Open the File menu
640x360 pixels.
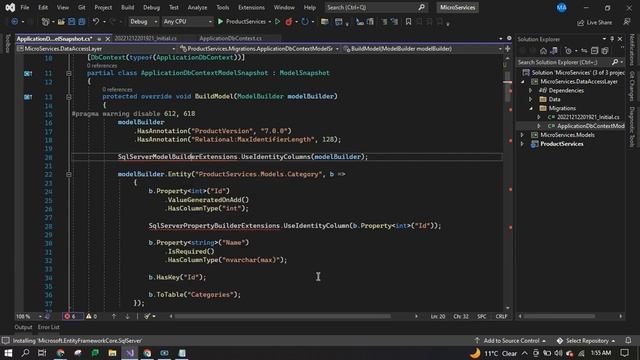25,7
